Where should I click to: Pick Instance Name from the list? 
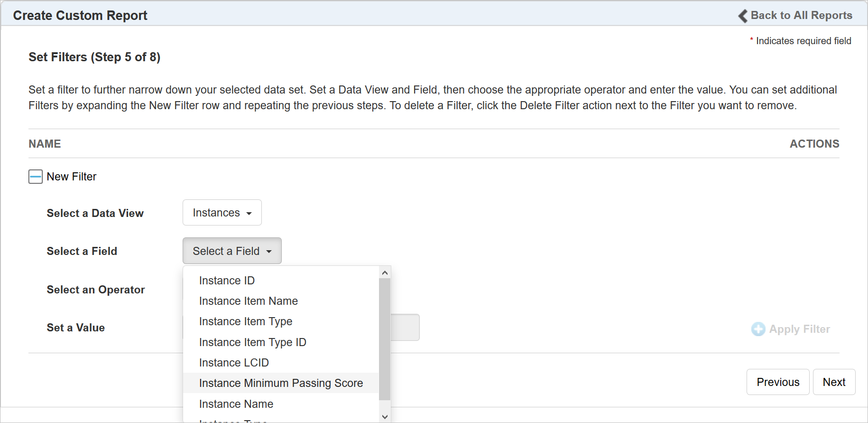pyautogui.click(x=236, y=404)
